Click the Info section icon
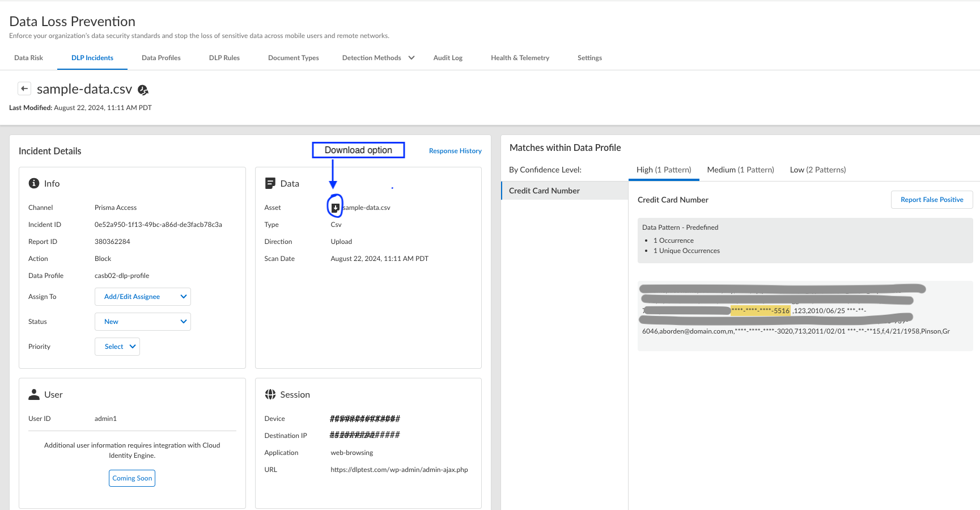Image resolution: width=980 pixels, height=510 pixels. coord(34,183)
